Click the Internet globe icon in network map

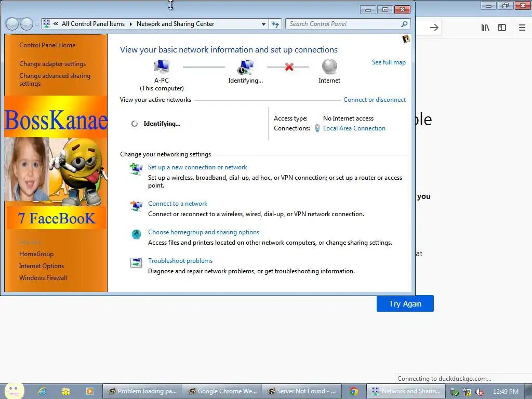329,66
